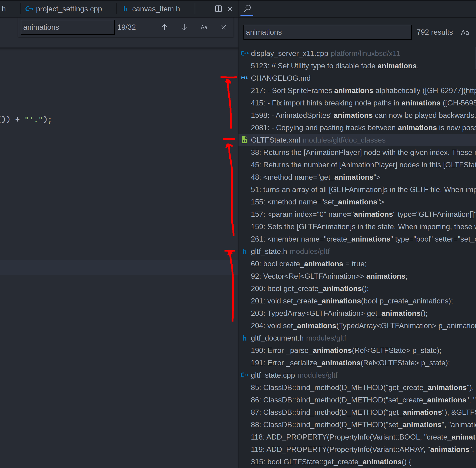Open the canvas_item.h tab
Image resolution: width=476 pixels, height=468 pixels.
pyautogui.click(x=156, y=9)
